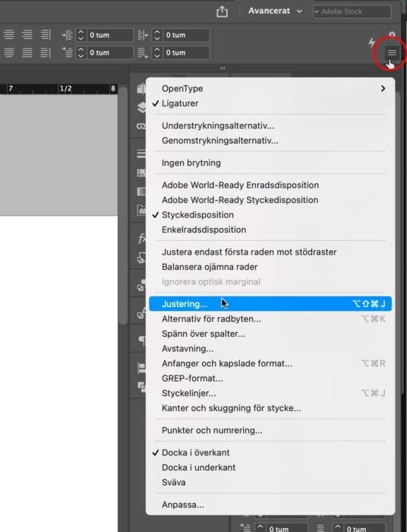The image size is (407, 532).
Task: Toggle Ingen brytning option
Action: tap(270, 163)
